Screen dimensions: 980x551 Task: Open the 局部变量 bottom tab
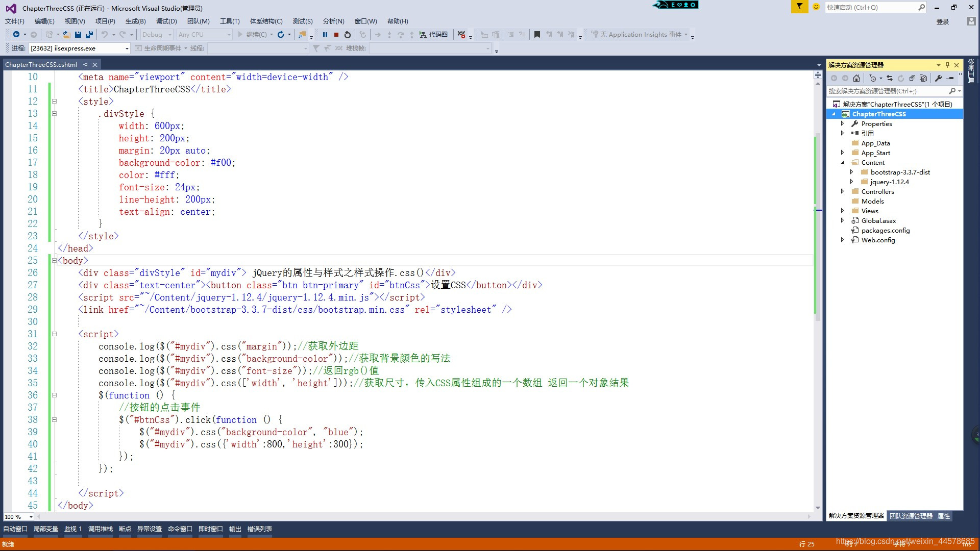(x=46, y=529)
